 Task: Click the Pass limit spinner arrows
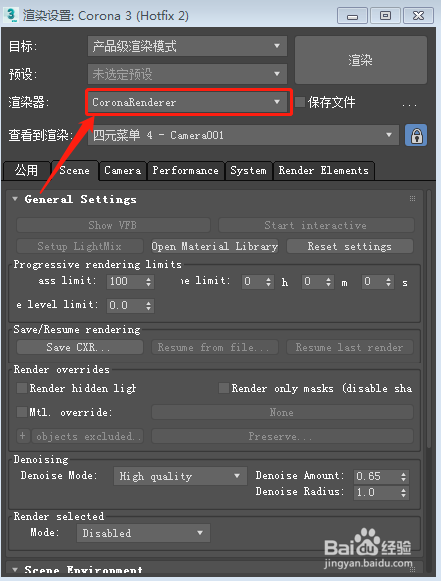point(149,282)
